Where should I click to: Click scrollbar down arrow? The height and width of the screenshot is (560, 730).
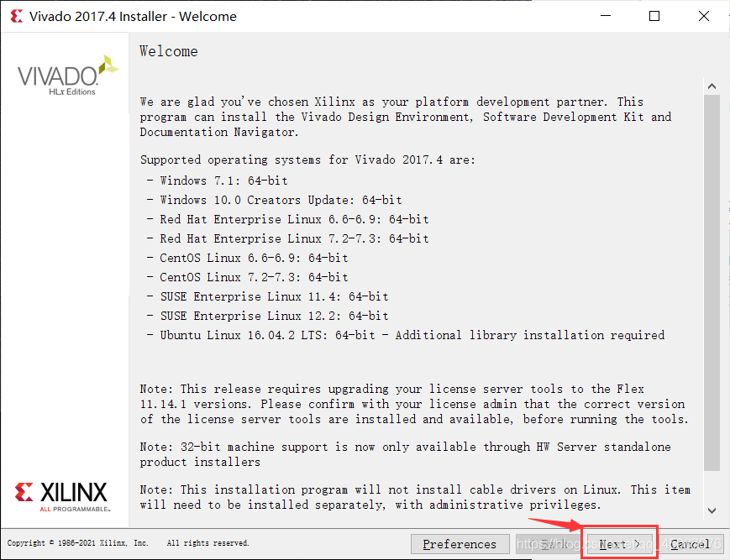pyautogui.click(x=712, y=510)
